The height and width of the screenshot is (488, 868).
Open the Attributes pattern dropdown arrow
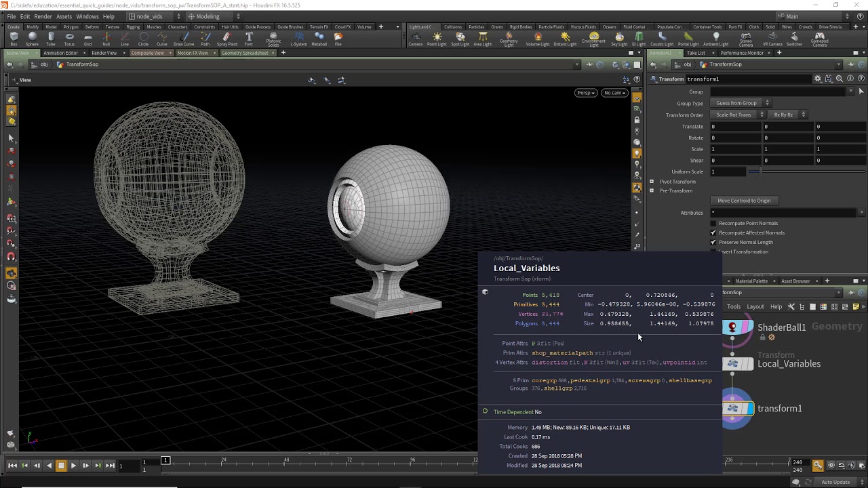click(861, 213)
